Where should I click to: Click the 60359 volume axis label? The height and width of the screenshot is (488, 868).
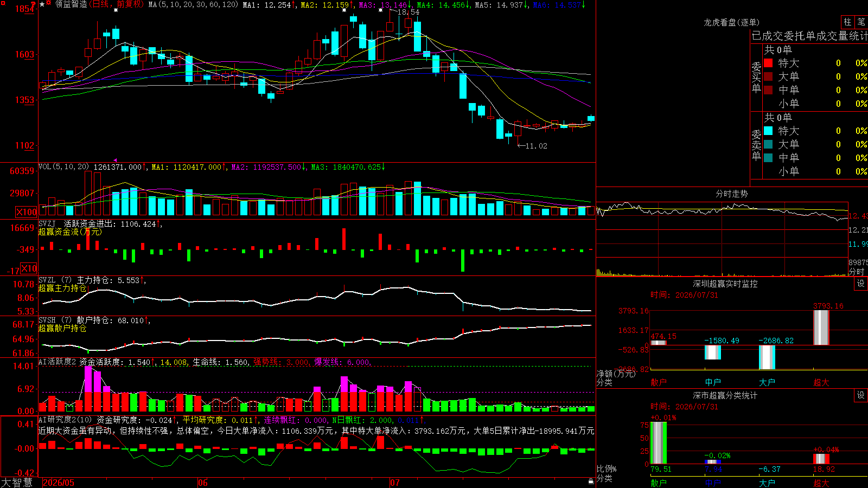point(22,171)
